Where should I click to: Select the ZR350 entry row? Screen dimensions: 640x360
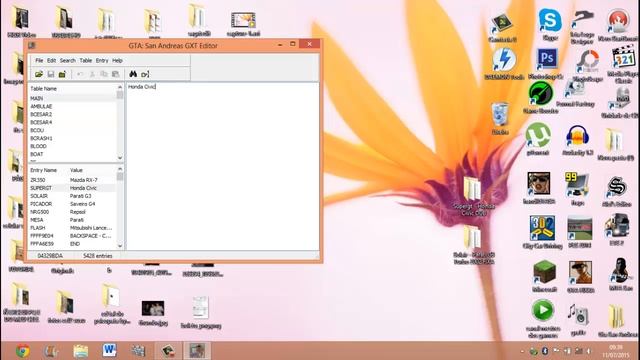coord(72,180)
